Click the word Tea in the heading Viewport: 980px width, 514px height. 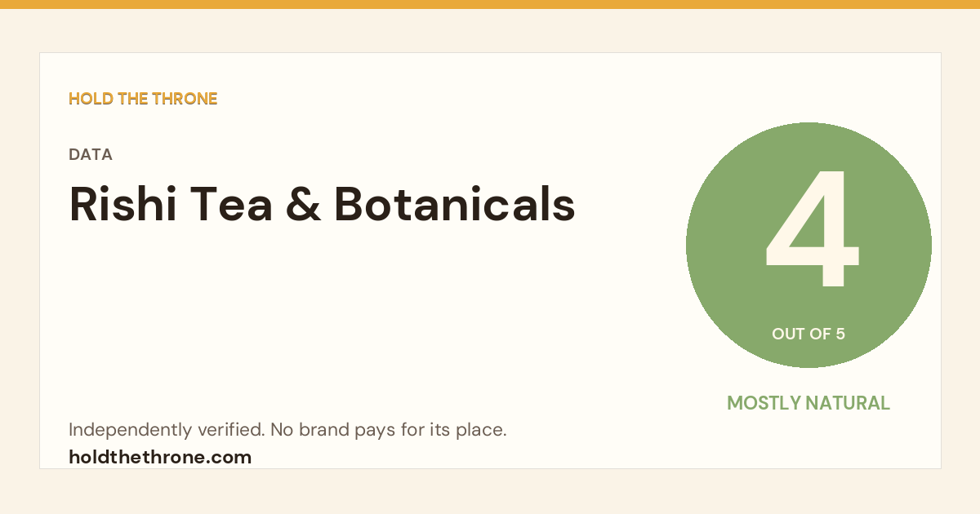pyautogui.click(x=229, y=205)
